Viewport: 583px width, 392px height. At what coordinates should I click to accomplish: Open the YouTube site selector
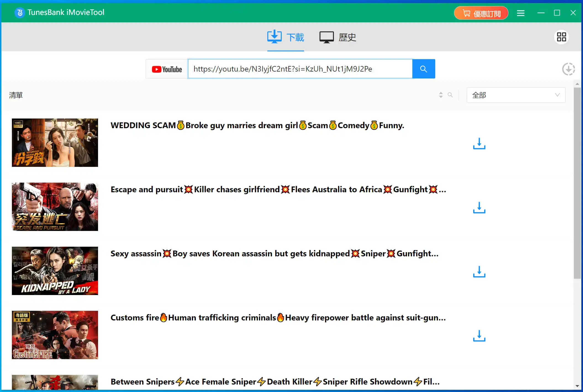point(167,69)
